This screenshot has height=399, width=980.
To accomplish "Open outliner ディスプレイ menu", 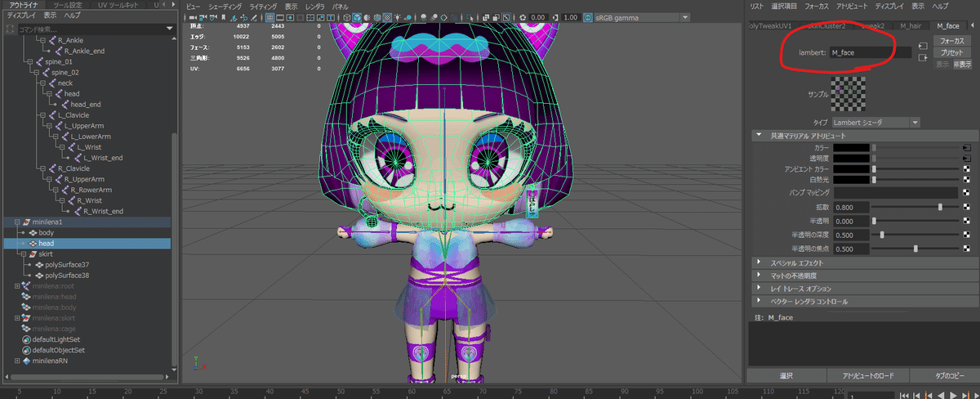I will coord(22,16).
